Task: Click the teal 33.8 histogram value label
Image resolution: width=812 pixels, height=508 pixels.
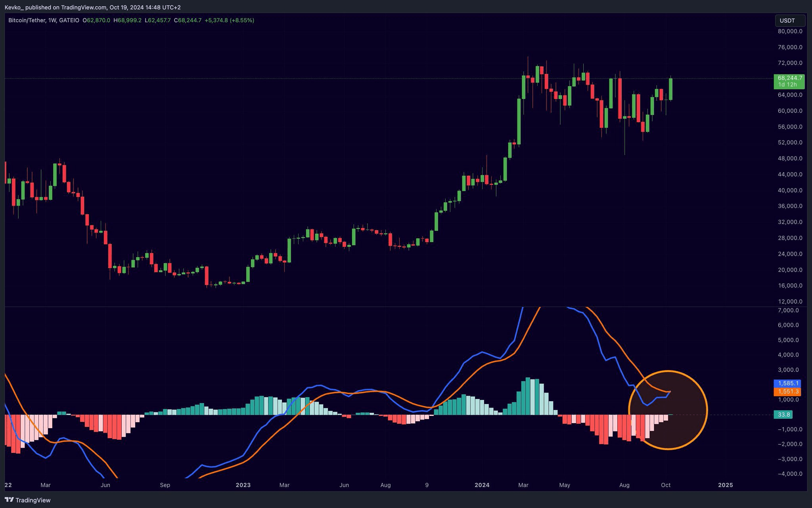Action: tap(783, 415)
